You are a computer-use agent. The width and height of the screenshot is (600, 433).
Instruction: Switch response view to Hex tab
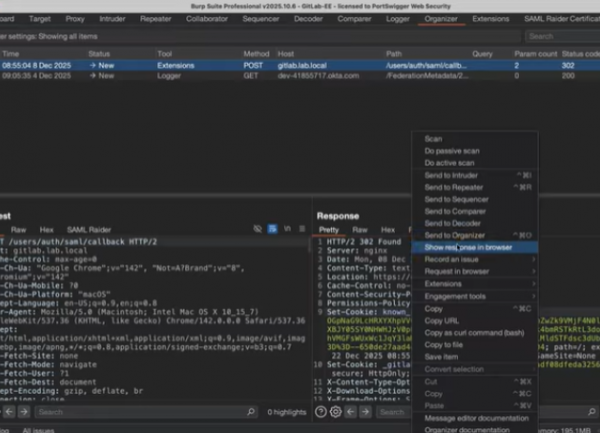[x=388, y=230]
